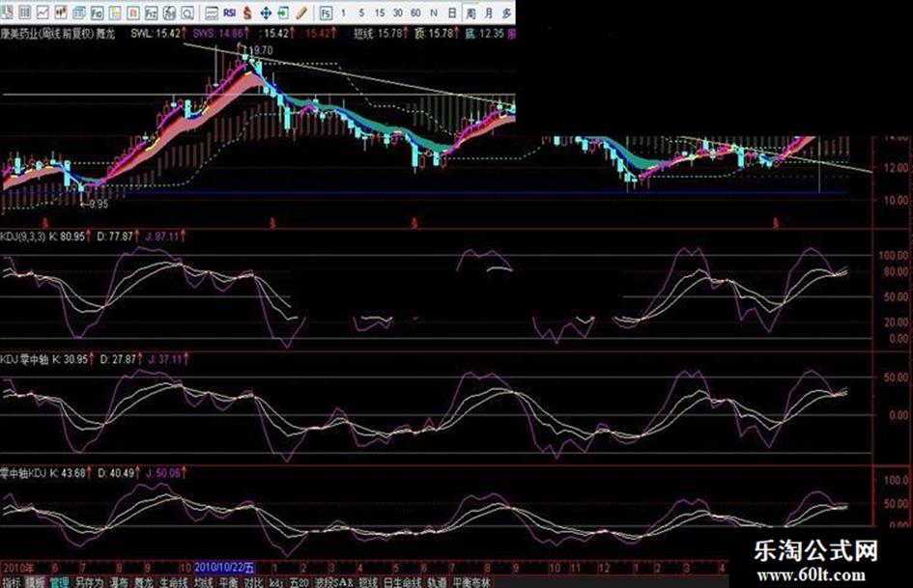The image size is (913, 588).
Task: Select the 60 minute period
Action: [414, 13]
